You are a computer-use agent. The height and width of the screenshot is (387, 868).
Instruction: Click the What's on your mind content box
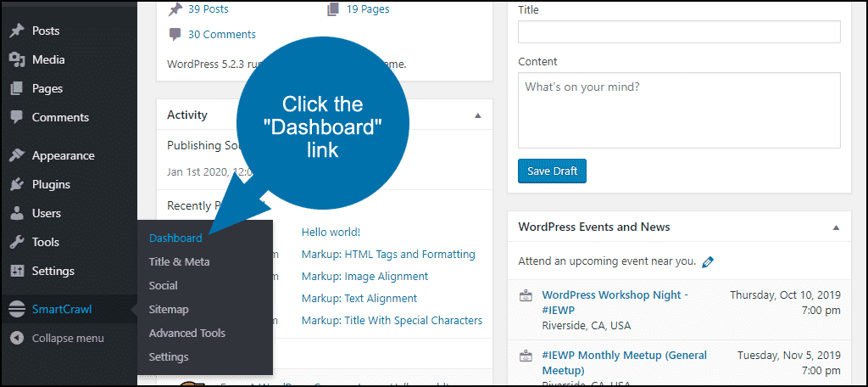click(679, 110)
